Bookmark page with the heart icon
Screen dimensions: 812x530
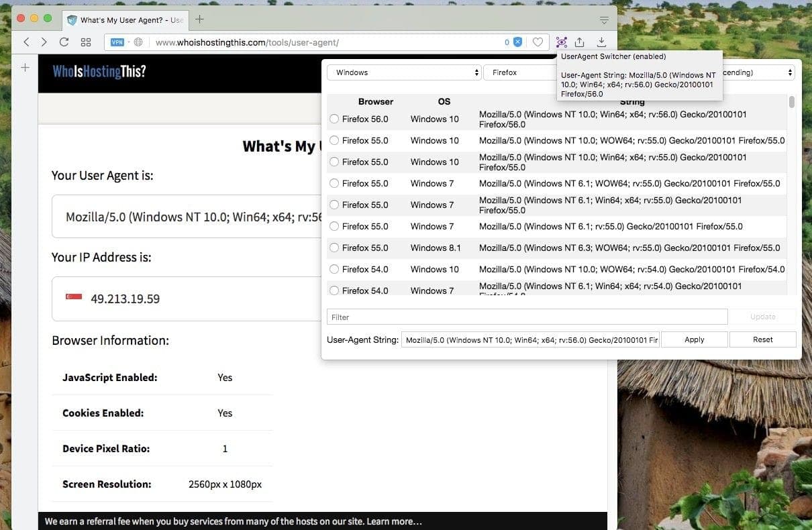[538, 42]
